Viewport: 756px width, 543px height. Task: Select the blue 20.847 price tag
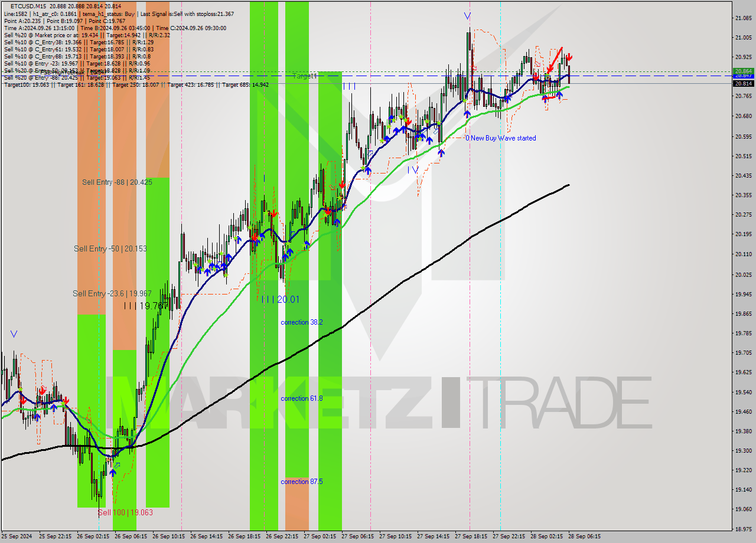(743, 76)
